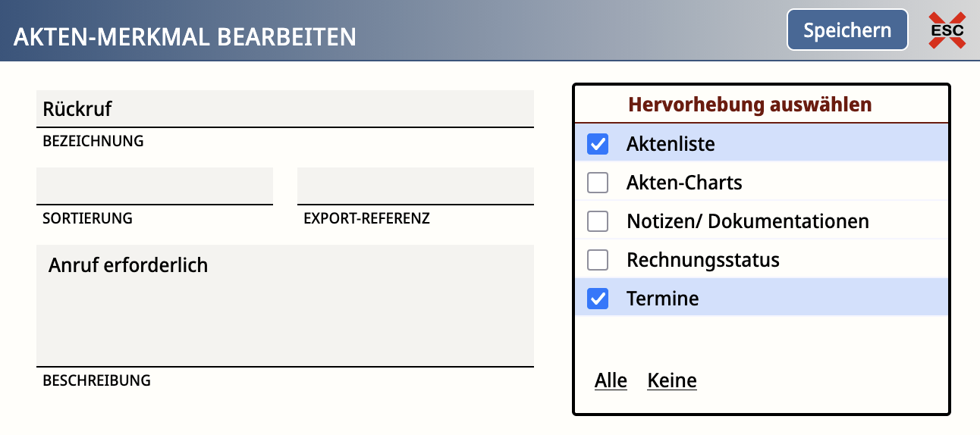Click into the Export-Referenz input field
980x435 pixels.
click(x=415, y=186)
